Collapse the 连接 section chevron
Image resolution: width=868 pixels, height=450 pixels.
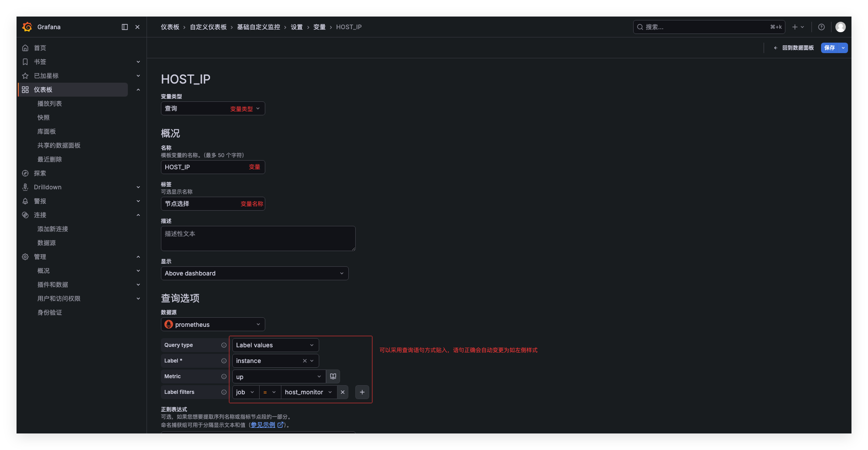pyautogui.click(x=138, y=215)
